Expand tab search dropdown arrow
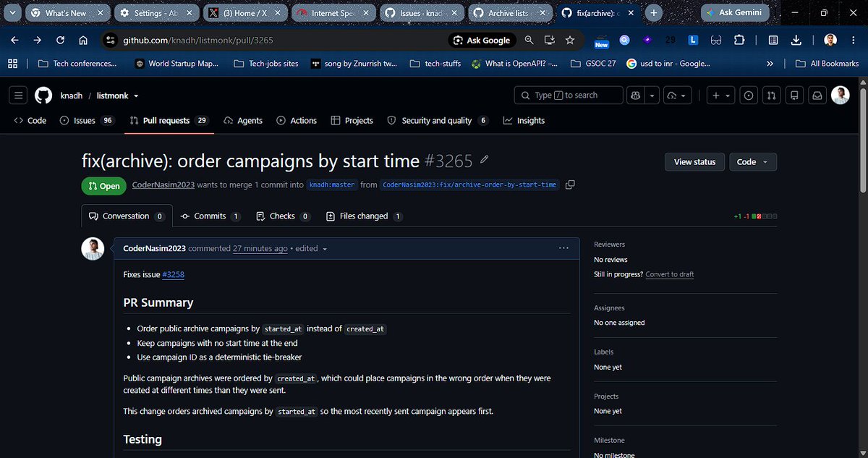868x458 pixels. 13,13
